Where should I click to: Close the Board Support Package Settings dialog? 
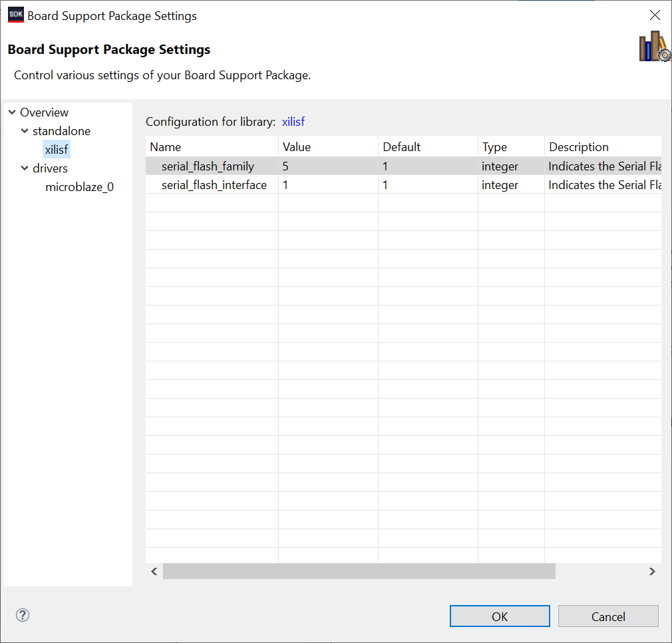(655, 15)
